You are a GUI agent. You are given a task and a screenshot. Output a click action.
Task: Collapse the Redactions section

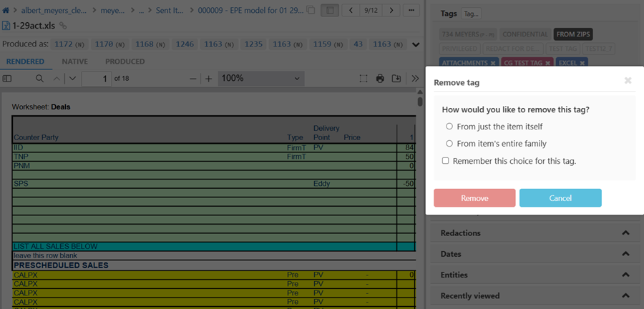click(x=625, y=233)
